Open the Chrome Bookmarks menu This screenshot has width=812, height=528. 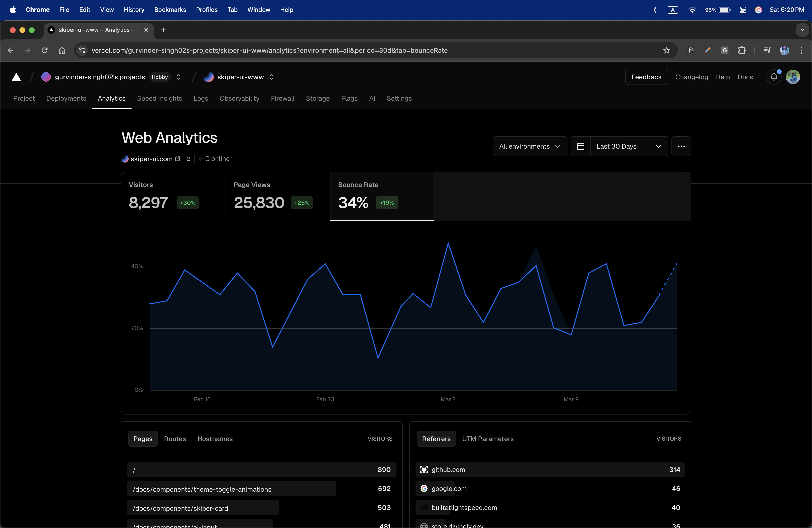(170, 10)
